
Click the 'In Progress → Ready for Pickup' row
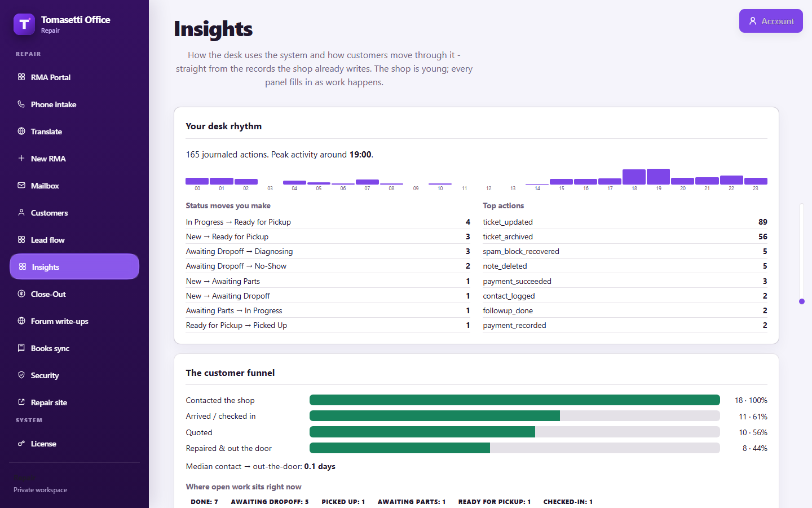pyautogui.click(x=328, y=222)
